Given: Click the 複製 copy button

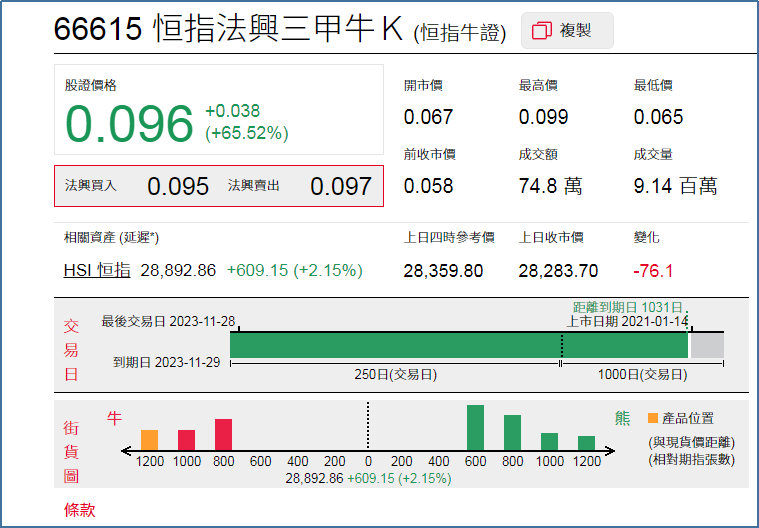Looking at the screenshot, I should point(567,31).
